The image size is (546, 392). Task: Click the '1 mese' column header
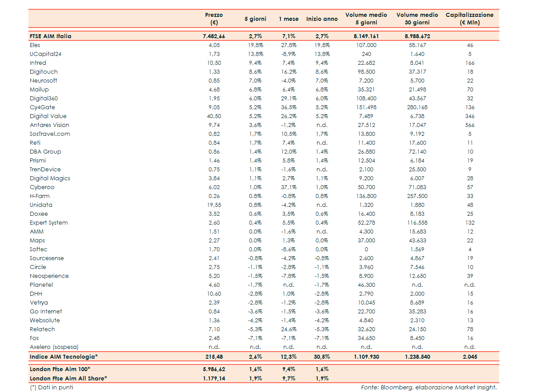289,19
